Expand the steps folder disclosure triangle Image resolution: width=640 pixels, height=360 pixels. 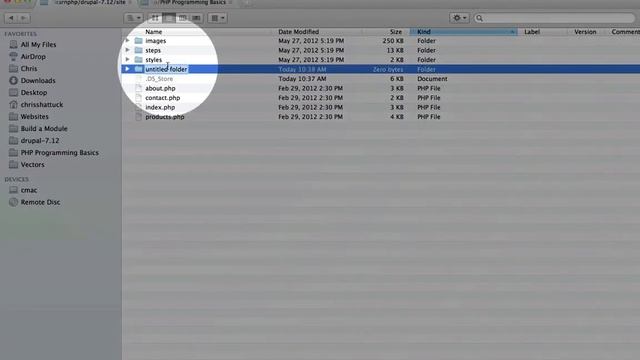127,50
